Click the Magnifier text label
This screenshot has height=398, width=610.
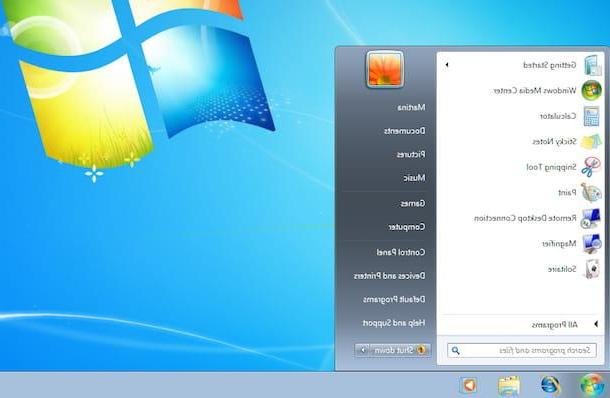pos(559,244)
